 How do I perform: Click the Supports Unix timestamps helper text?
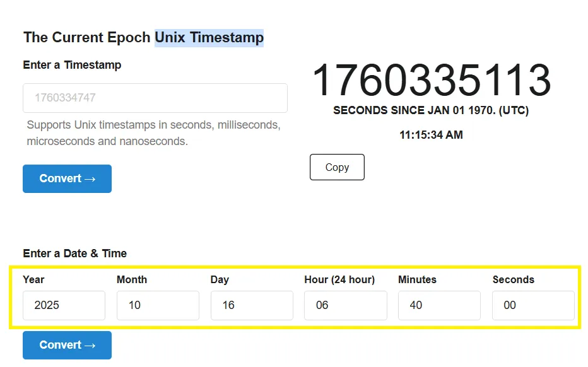tap(153, 133)
